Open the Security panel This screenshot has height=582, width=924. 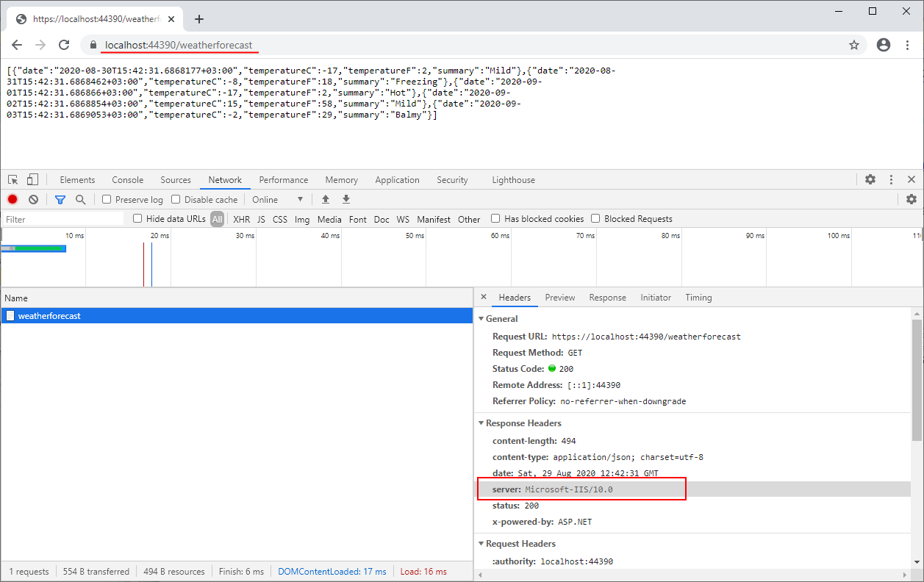[452, 180]
